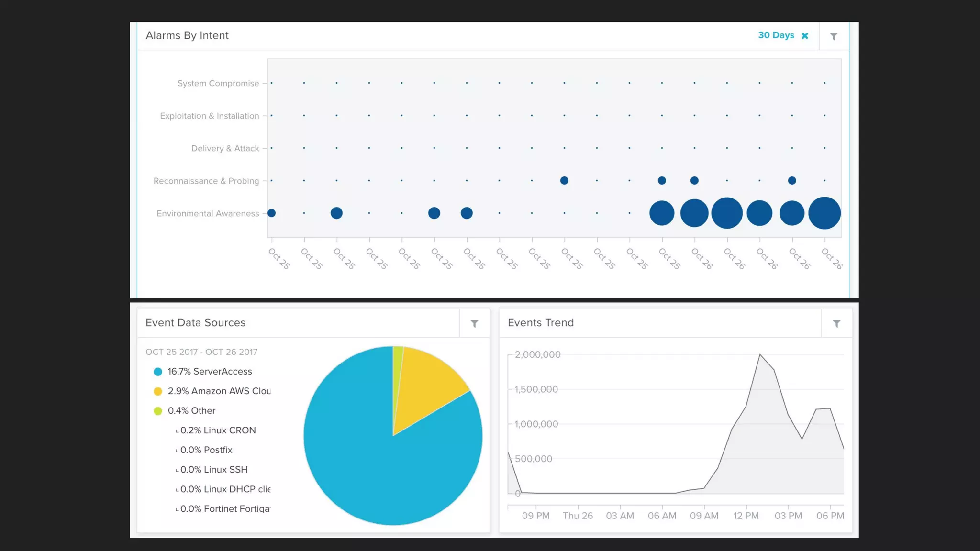Toggle Amazon AWS yellow legend dot

click(158, 391)
